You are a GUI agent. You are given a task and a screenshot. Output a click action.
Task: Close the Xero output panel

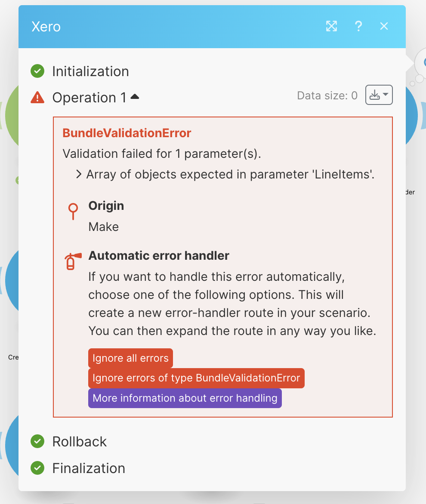coord(384,26)
